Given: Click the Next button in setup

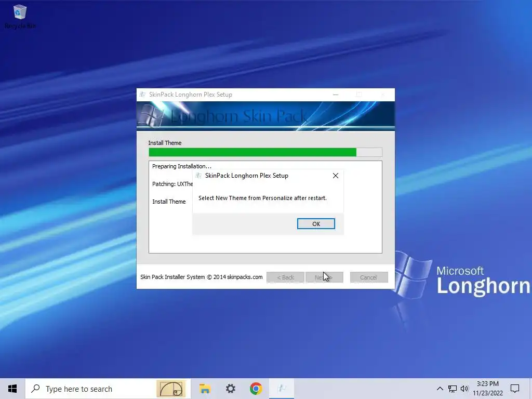Looking at the screenshot, I should (x=324, y=277).
